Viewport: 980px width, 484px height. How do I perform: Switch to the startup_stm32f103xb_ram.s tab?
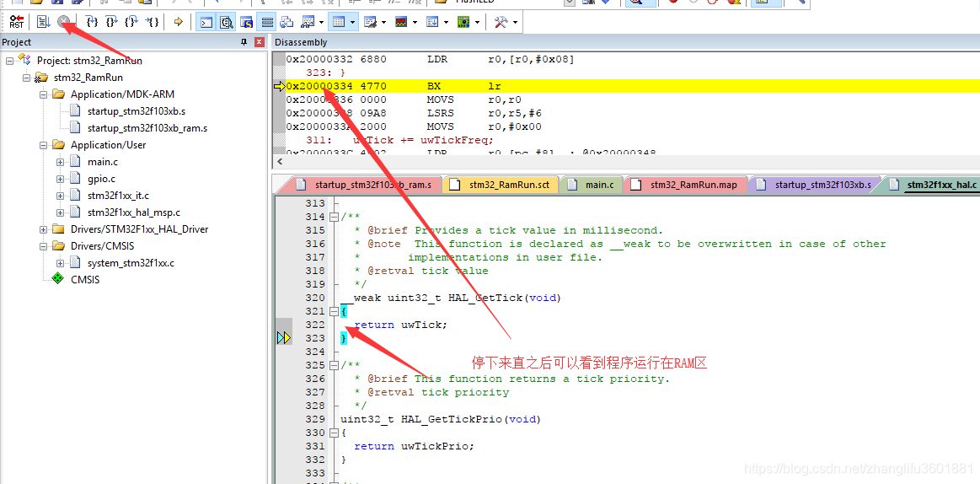(365, 185)
